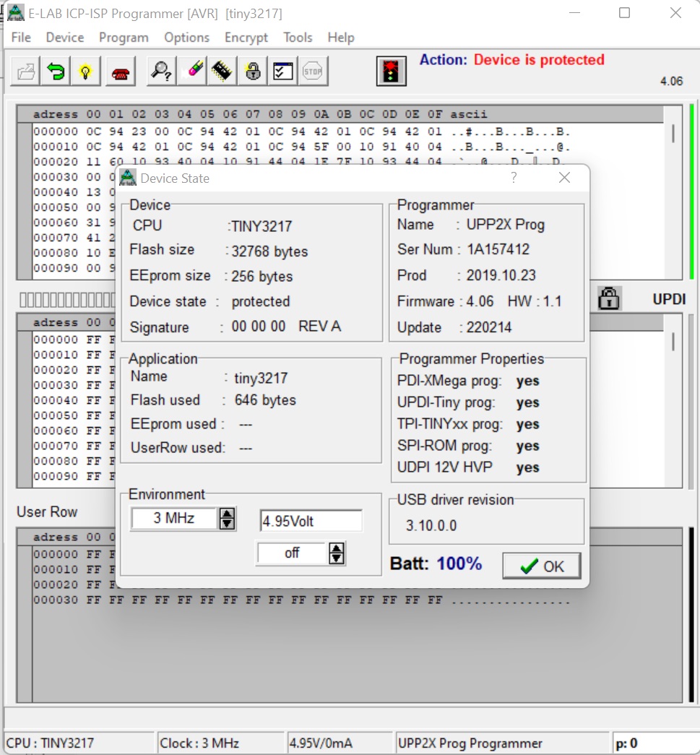This screenshot has height=755, width=700.
Task: Click the Signature 00 00 00 value
Action: click(x=259, y=326)
